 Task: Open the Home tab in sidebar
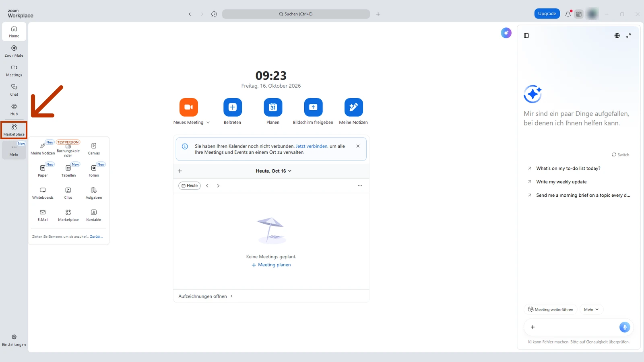tap(14, 31)
